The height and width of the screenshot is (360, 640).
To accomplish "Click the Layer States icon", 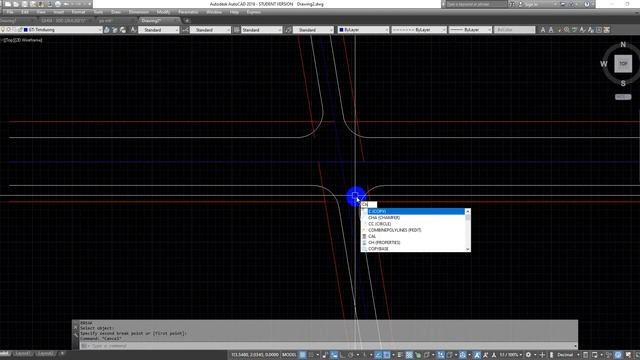I will (122, 30).
